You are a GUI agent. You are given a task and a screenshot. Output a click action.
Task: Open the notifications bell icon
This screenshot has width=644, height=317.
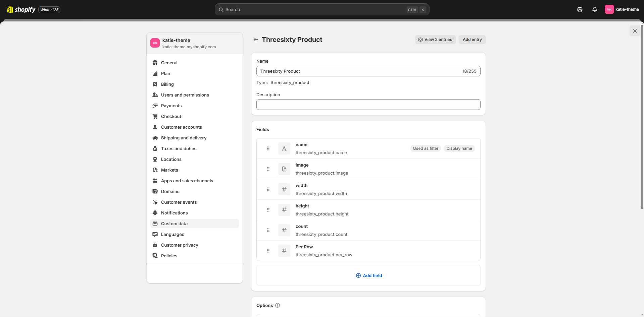[594, 9]
